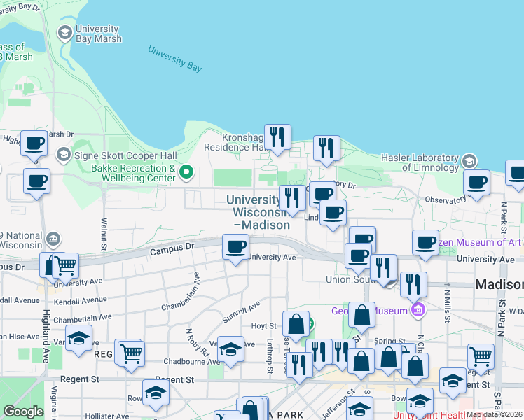Open restaurant marker just north of W Dayton St
524x420 pixels.
(413, 285)
